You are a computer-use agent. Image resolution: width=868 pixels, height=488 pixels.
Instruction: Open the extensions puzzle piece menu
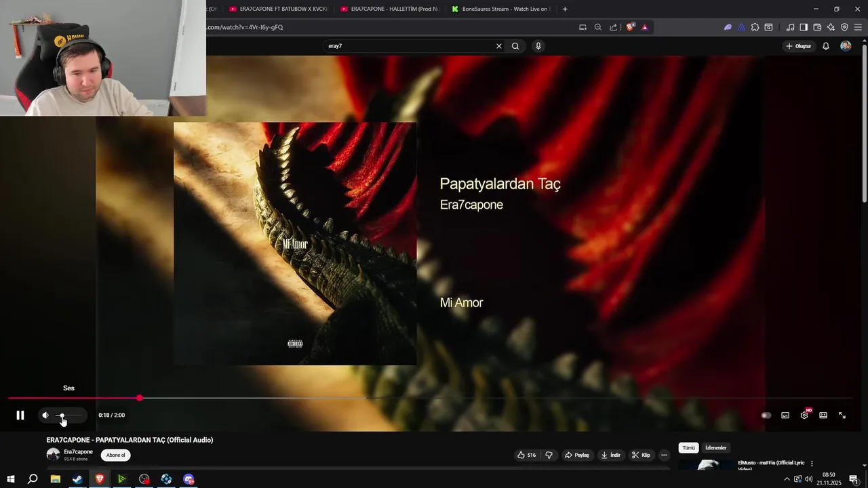click(755, 27)
